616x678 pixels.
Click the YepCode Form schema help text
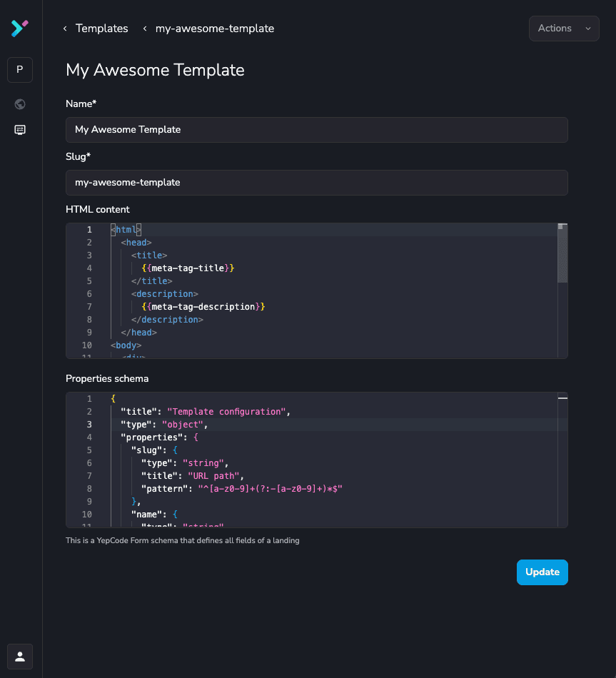click(183, 540)
